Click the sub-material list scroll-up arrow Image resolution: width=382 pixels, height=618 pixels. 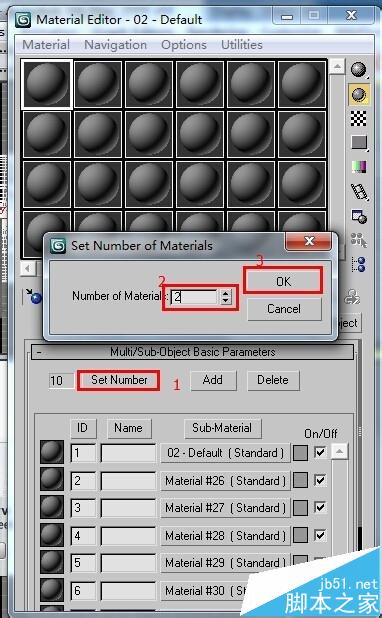point(339,452)
